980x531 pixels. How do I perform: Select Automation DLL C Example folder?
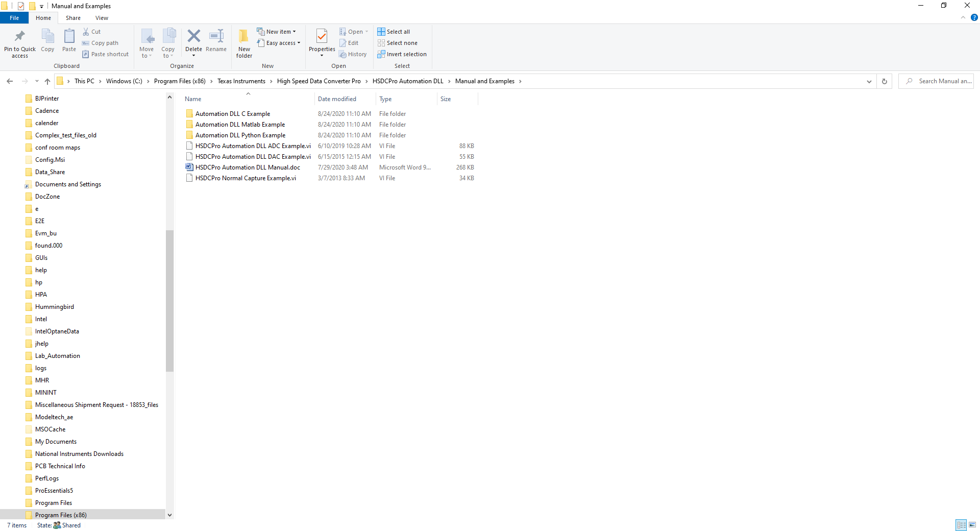click(x=233, y=114)
